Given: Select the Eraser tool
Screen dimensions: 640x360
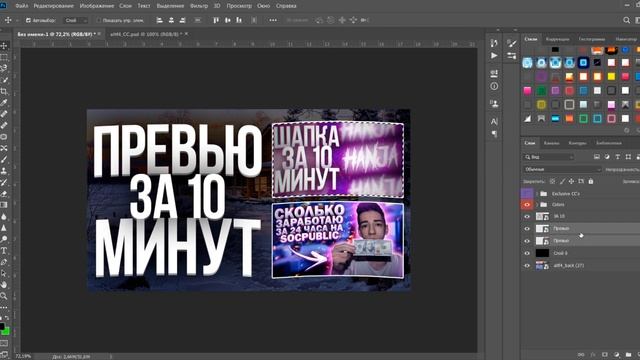Looking at the screenshot, I should [4, 193].
